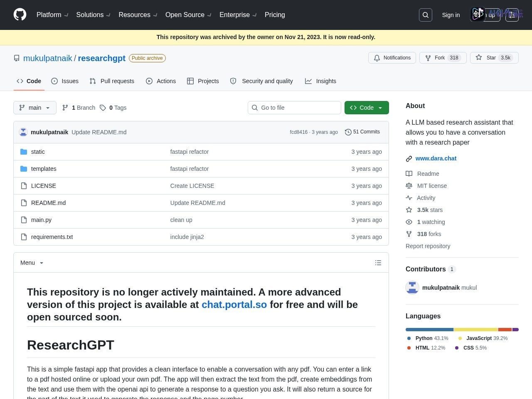Click the fork icon in the Fork button
Image resolution: width=532 pixels, height=399 pixels.
tap(428, 58)
